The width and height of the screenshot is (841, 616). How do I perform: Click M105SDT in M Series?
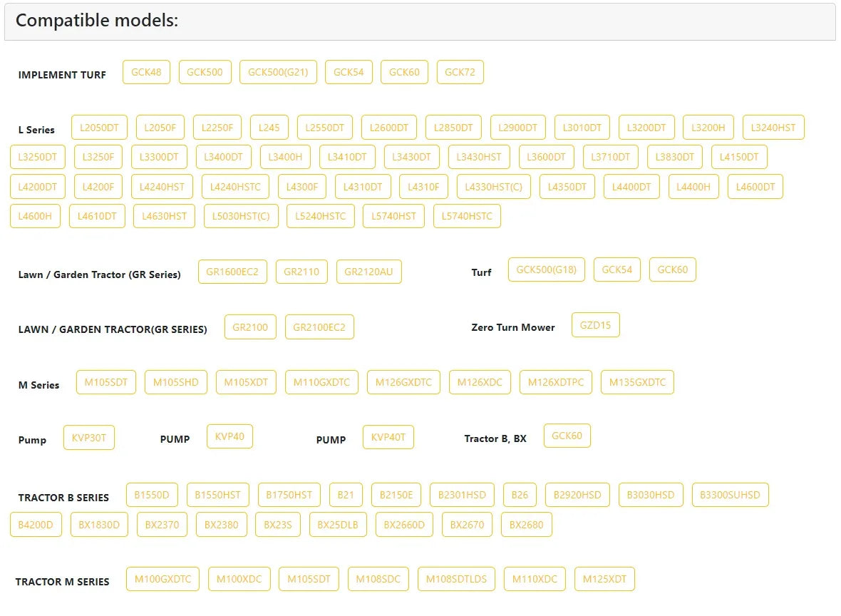[x=105, y=383]
